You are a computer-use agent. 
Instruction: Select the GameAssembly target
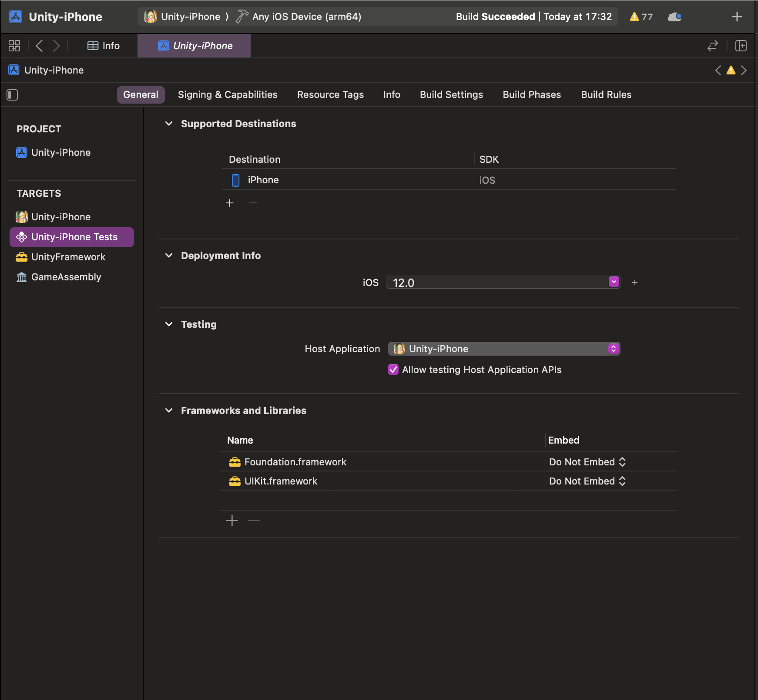click(x=66, y=277)
